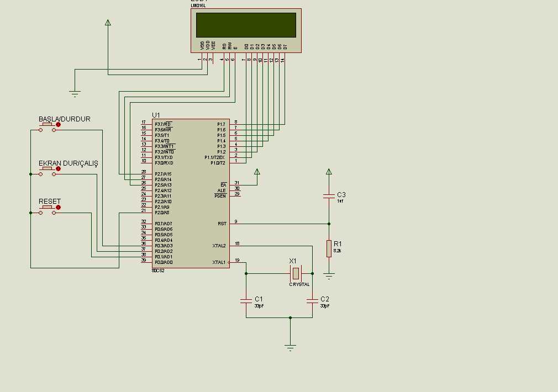This screenshot has height=392, width=558.
Task: Click the XTAL1 pin label
Action: pyautogui.click(x=219, y=262)
